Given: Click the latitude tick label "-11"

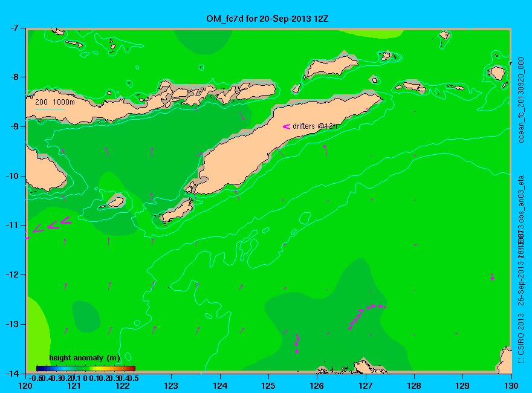Looking at the screenshot, I should [12, 226].
